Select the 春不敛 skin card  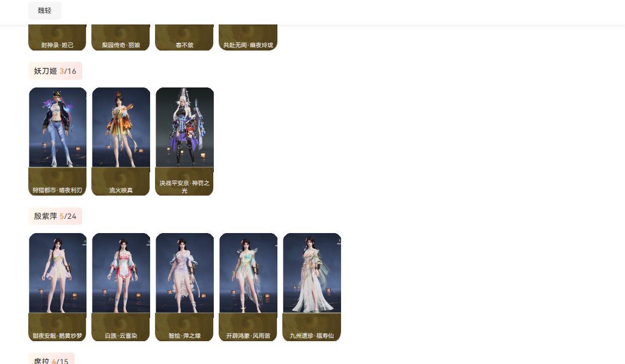click(x=184, y=37)
